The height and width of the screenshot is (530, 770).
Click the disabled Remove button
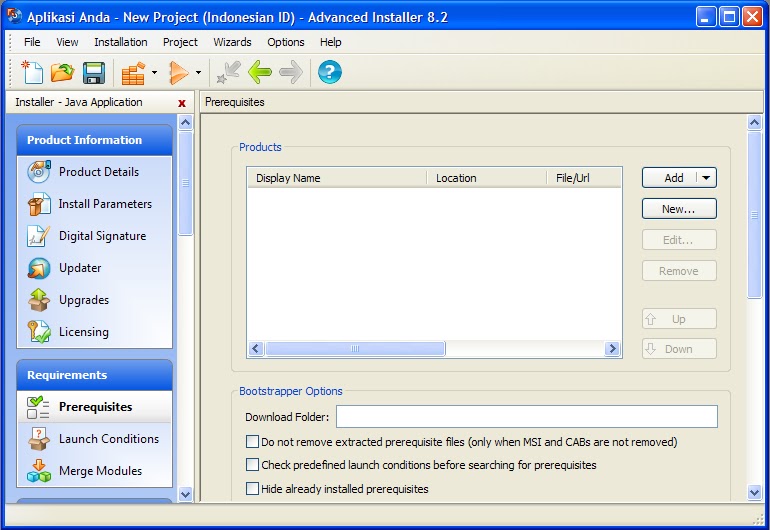tap(679, 271)
